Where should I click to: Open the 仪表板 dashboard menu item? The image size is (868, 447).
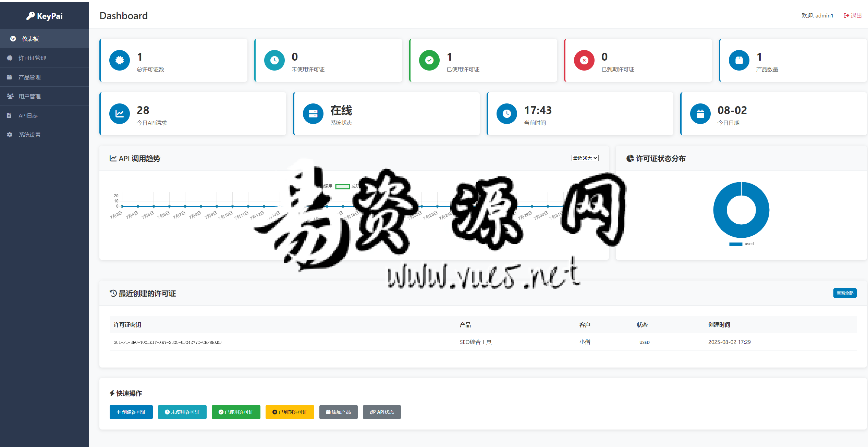pyautogui.click(x=45, y=39)
